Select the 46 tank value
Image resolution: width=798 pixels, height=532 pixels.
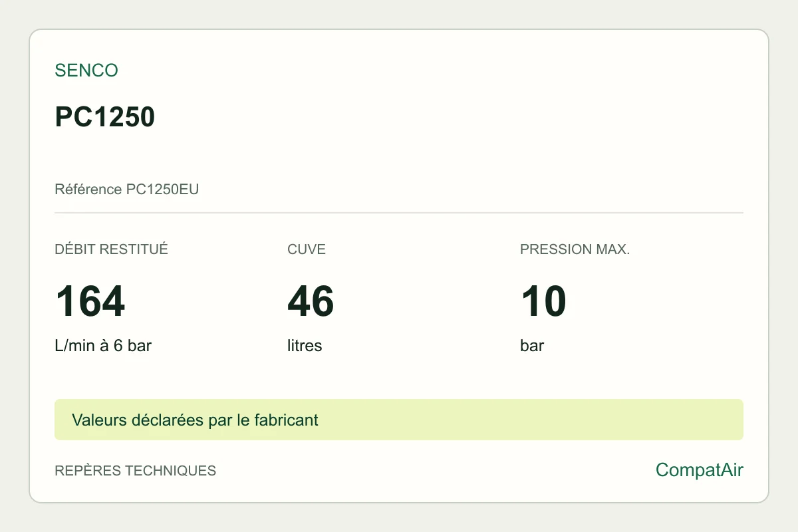click(x=311, y=301)
